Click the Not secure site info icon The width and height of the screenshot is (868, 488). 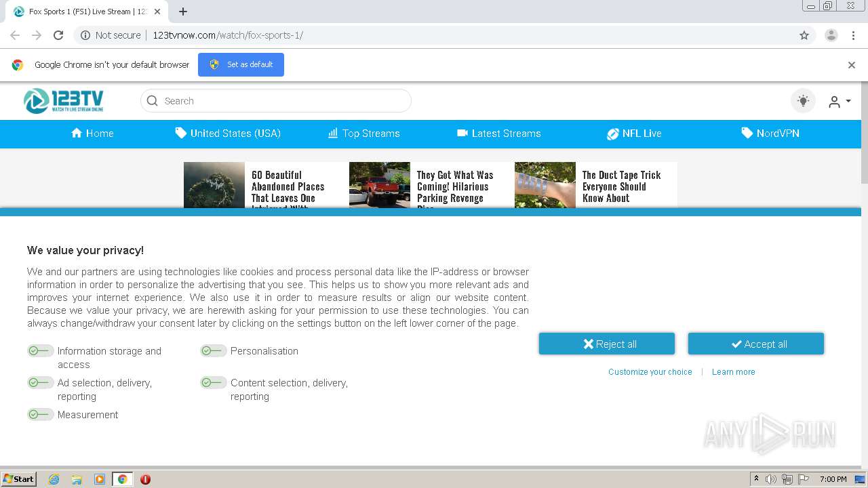(85, 35)
